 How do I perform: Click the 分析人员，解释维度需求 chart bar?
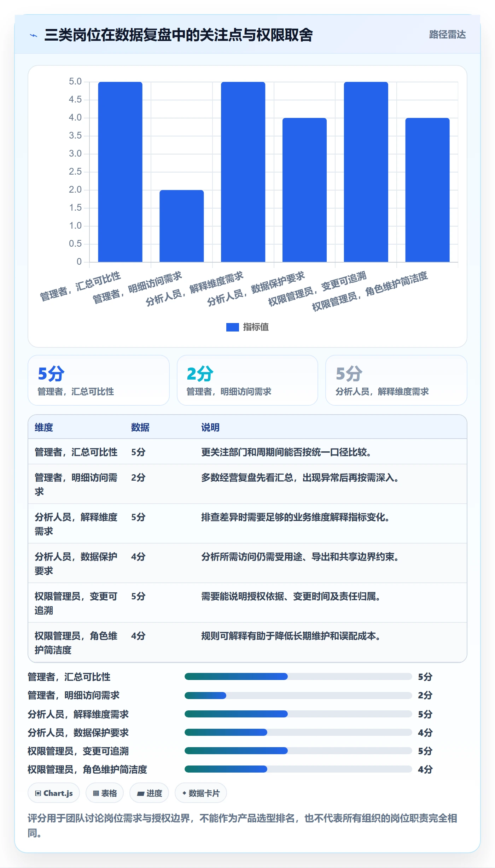point(243,172)
